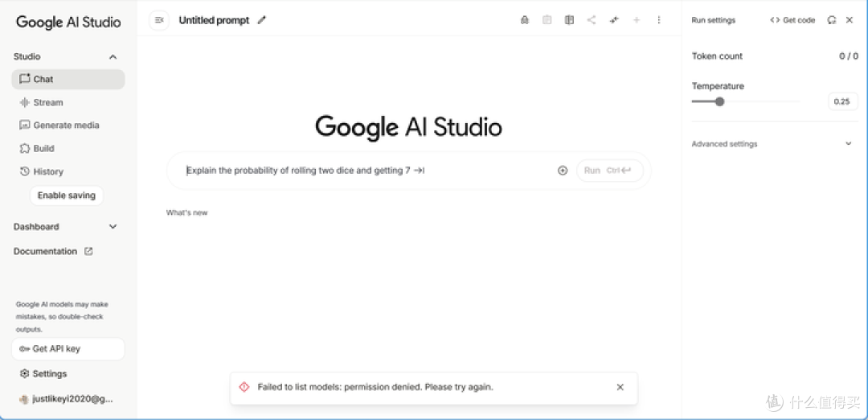
Task: Click the sidebar collapse icon beside title
Action: point(159,20)
